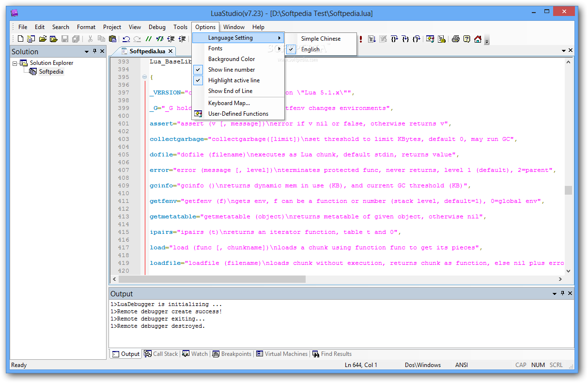This screenshot has width=588, height=383.
Task: Switch to the Breakpoints tab
Action: coord(232,354)
